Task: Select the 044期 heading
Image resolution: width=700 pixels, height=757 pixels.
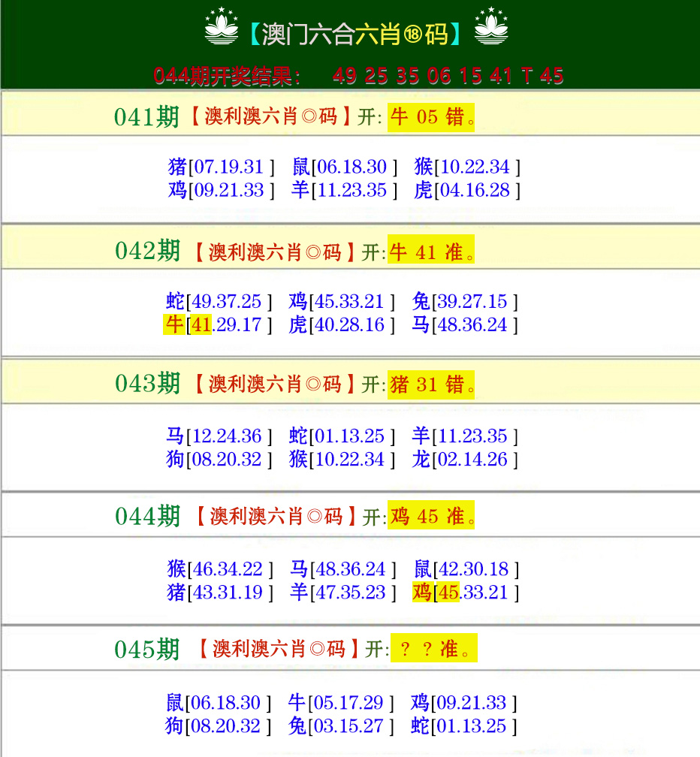Action: (x=148, y=516)
